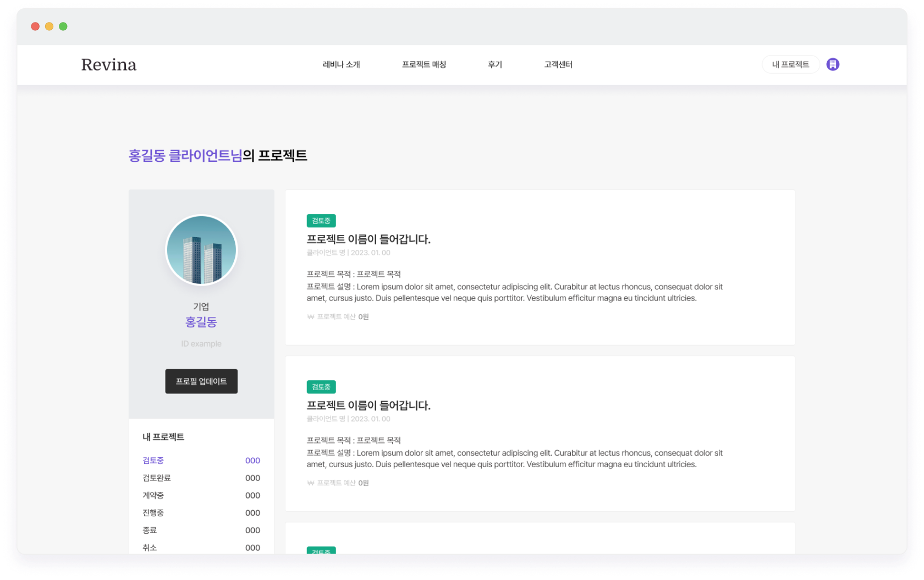Click the 내 프로젝트 sidebar heading
The width and height of the screenshot is (924, 580).
pyautogui.click(x=163, y=437)
